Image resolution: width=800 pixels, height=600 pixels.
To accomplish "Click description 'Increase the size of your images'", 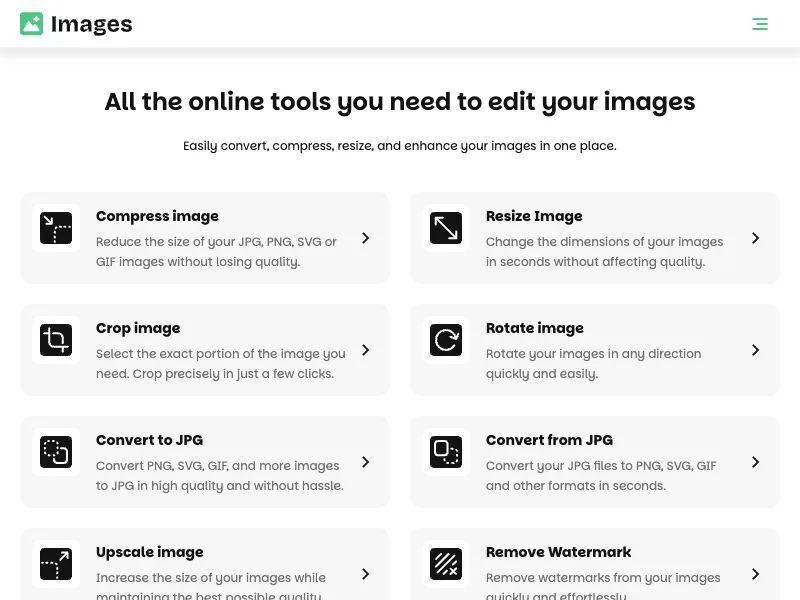I will pos(211,587).
